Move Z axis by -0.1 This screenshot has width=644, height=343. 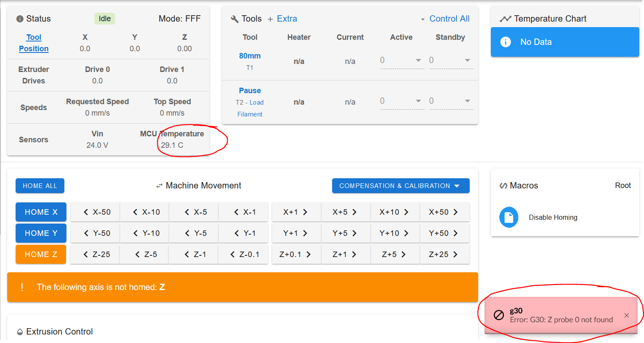point(243,254)
